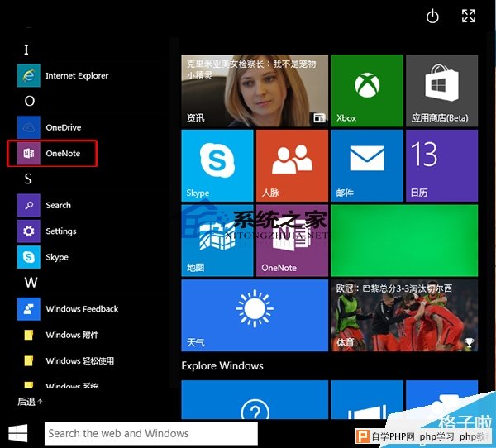
Task: Jump to letter W section header
Action: click(x=31, y=283)
